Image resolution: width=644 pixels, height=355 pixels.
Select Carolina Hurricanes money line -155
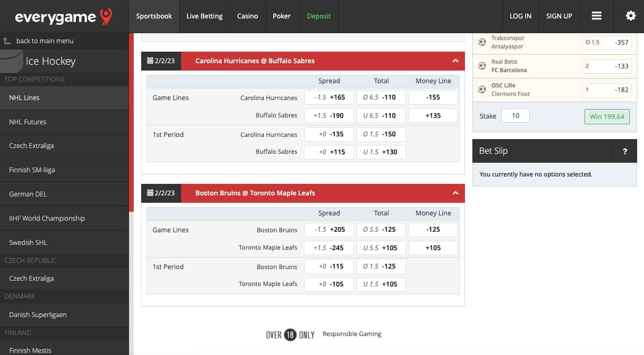433,97
